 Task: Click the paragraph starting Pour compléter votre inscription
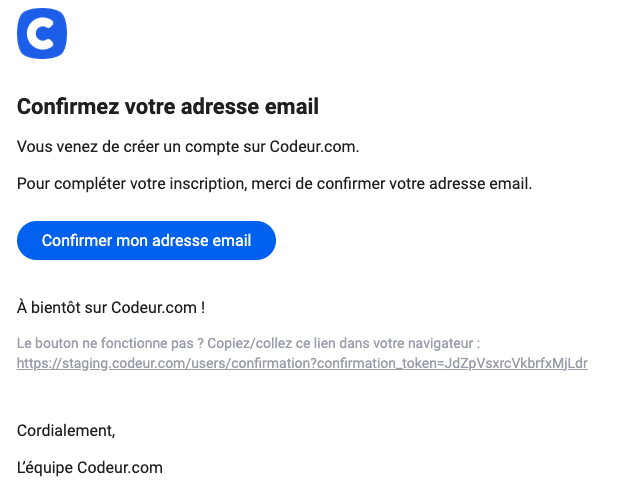point(274,184)
